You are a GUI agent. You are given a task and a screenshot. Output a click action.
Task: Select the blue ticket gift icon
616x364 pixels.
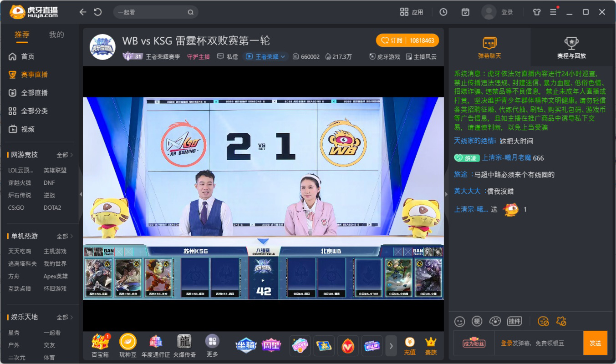coord(324,346)
